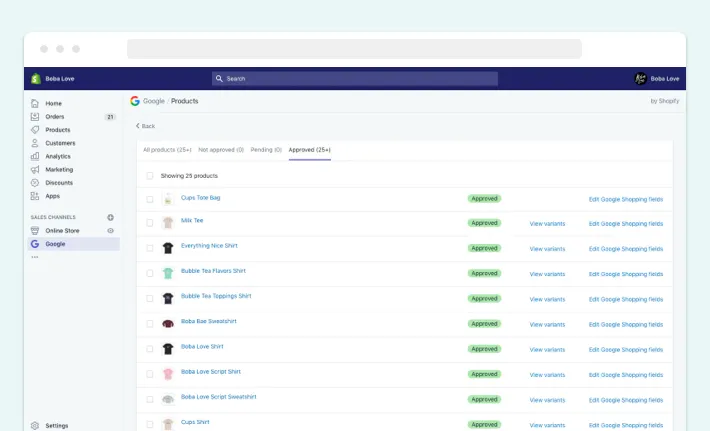Image resolution: width=710 pixels, height=431 pixels.
Task: Click the Approved badge on Milk Tee row
Action: click(x=484, y=223)
